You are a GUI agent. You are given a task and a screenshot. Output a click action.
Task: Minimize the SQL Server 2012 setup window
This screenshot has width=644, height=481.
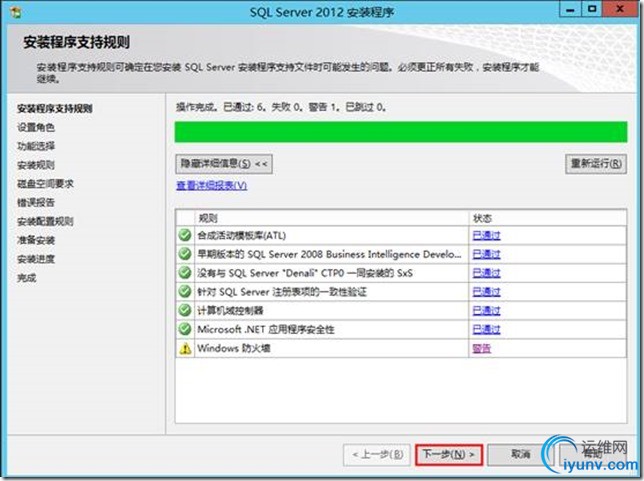pos(570,9)
